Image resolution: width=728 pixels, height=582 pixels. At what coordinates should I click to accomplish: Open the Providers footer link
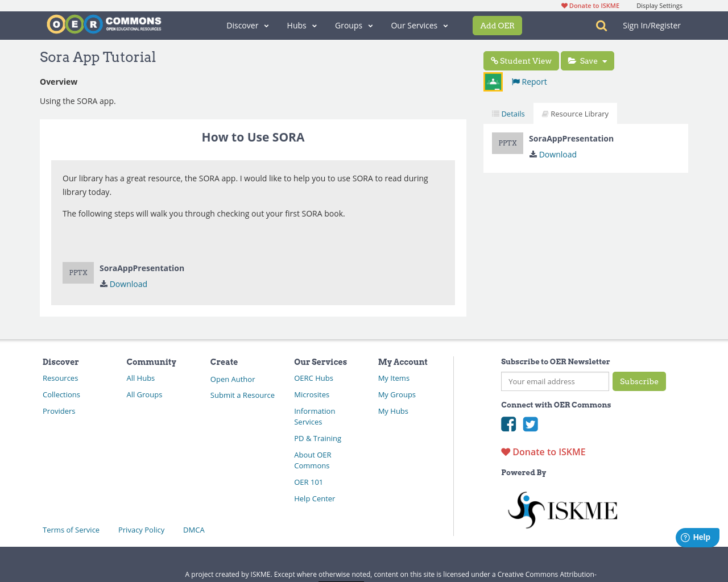[59, 411]
